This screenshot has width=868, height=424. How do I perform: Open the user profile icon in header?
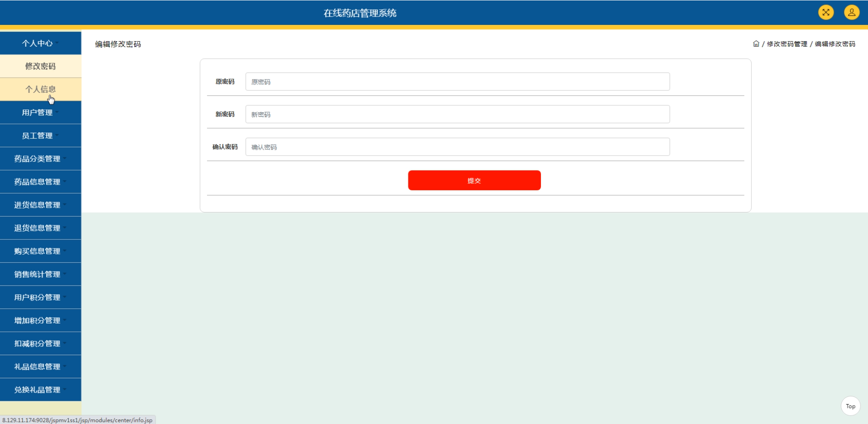[852, 12]
